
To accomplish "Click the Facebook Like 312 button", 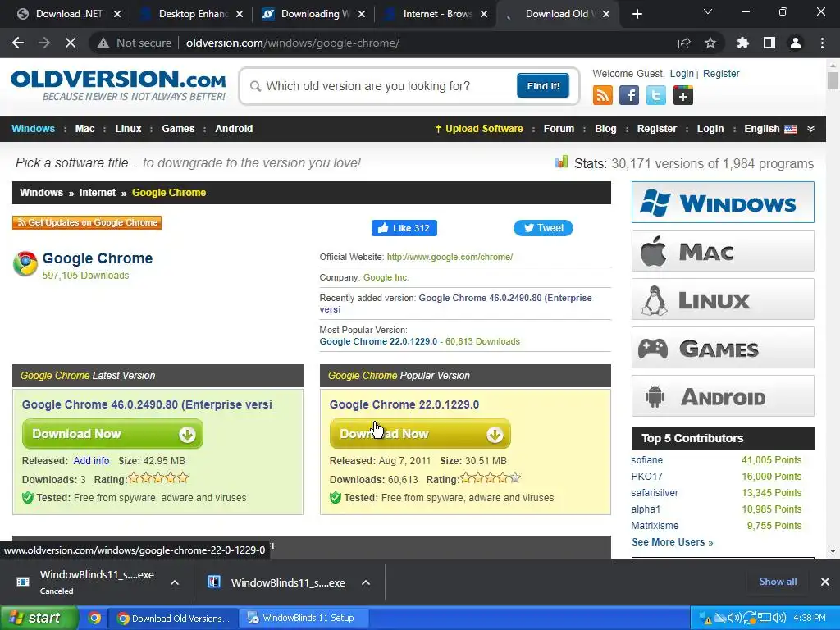I will click(x=404, y=228).
